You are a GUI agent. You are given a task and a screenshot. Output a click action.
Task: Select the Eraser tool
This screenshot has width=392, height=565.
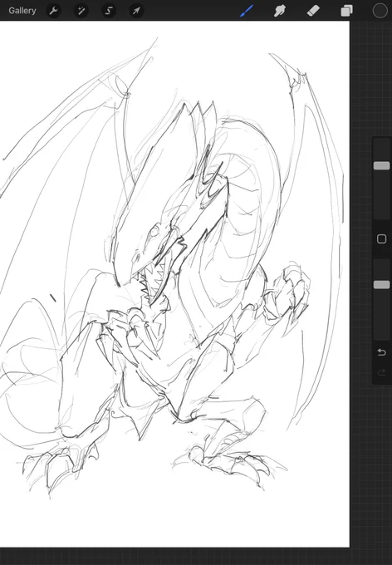coord(313,11)
